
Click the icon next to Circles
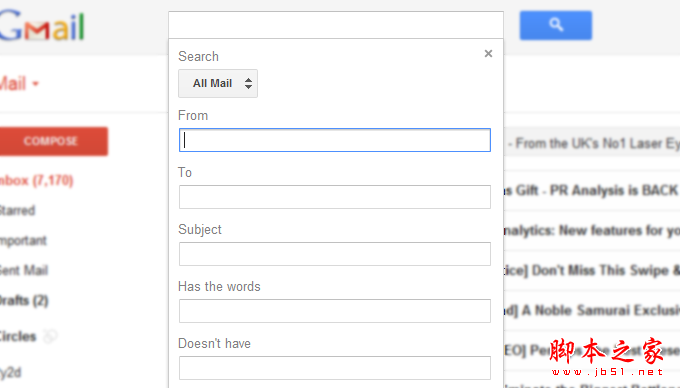click(x=50, y=336)
